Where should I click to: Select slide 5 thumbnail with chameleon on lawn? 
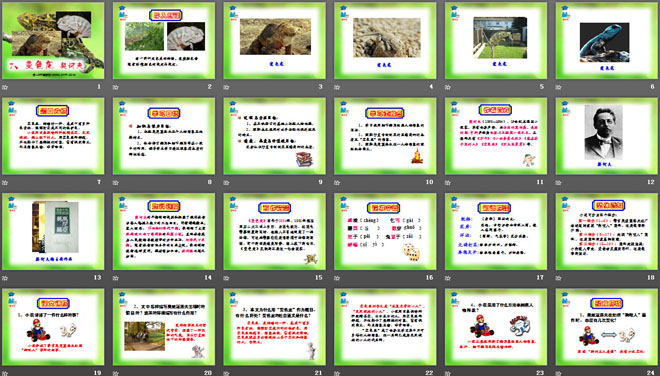[496, 40]
